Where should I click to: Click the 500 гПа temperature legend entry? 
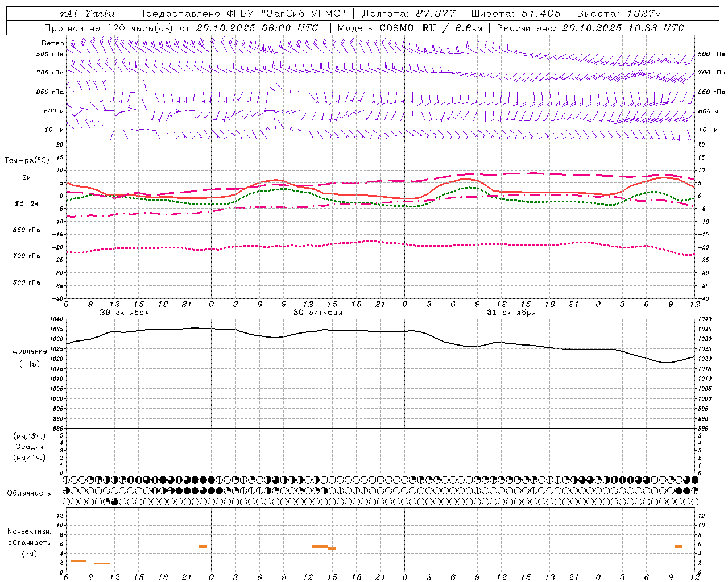(x=26, y=284)
